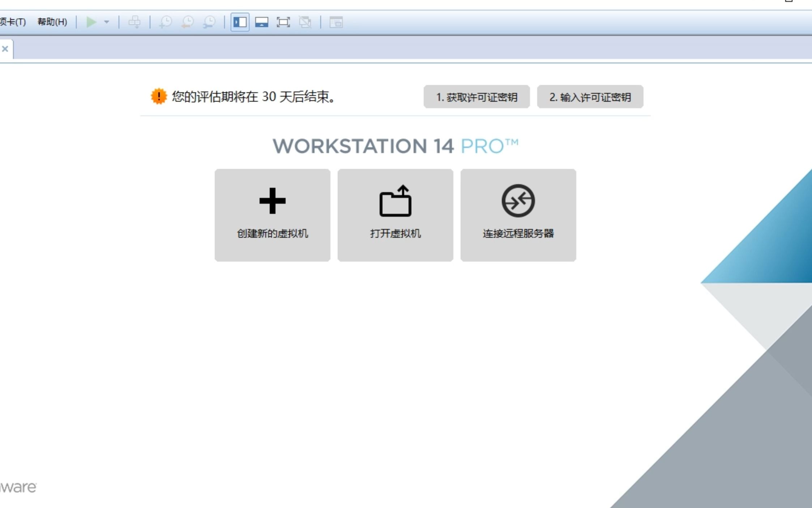Click the green power on play icon
The height and width of the screenshot is (508, 812).
(x=91, y=22)
